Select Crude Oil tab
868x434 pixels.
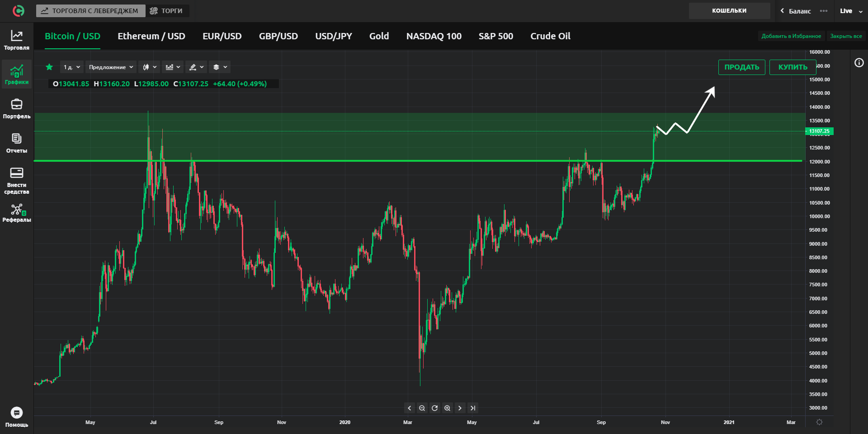(x=550, y=36)
